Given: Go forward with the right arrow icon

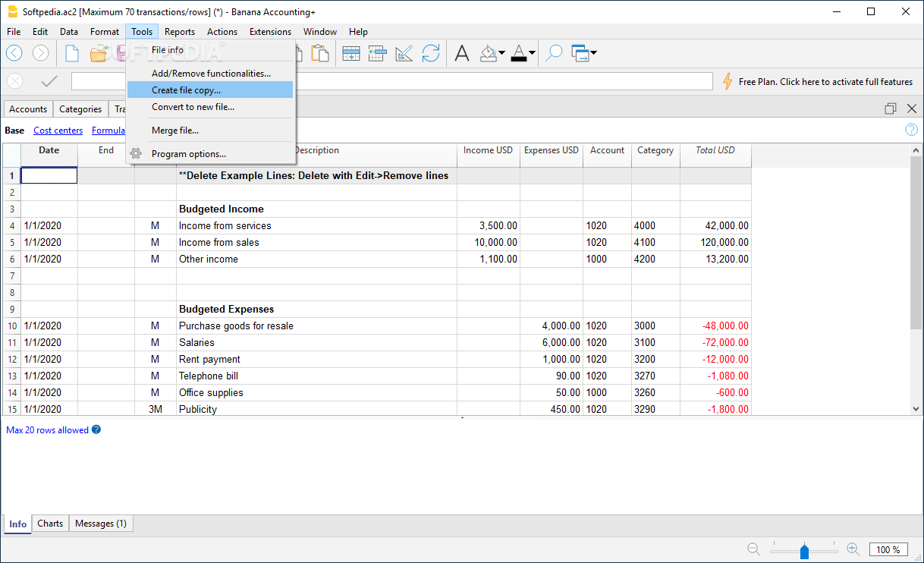Looking at the screenshot, I should click(x=40, y=53).
